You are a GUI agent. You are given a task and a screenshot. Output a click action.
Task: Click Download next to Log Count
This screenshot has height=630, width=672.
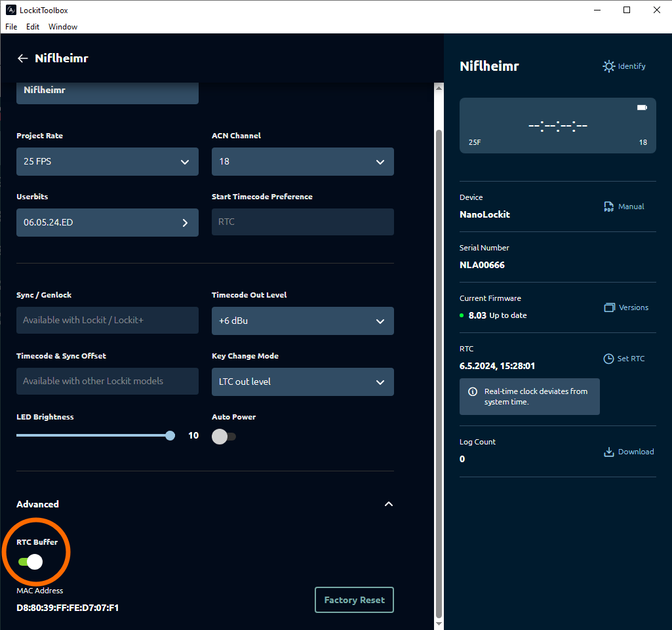click(636, 452)
